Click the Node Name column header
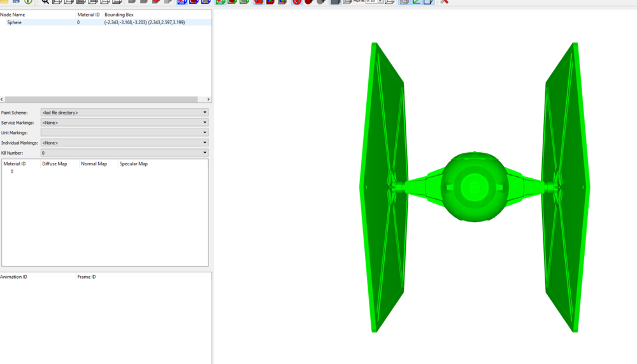Image resolution: width=637 pixels, height=364 pixels. tap(13, 15)
